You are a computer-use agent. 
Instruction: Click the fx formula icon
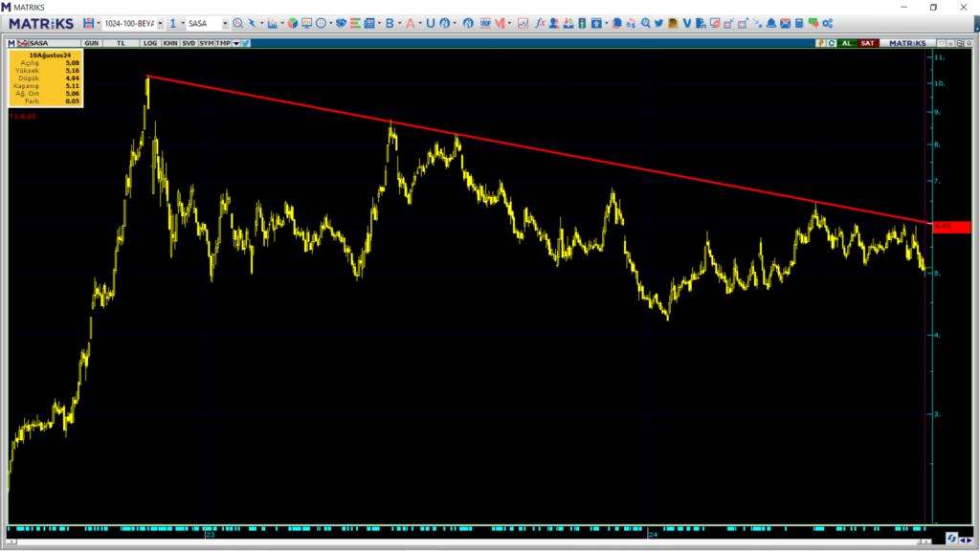(540, 23)
